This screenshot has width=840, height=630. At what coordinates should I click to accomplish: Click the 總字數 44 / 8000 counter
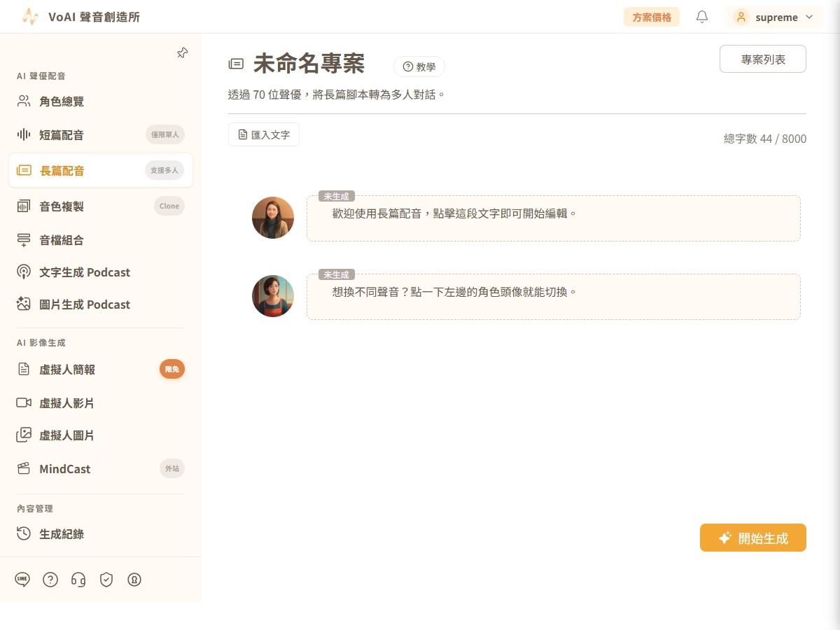coord(765,139)
